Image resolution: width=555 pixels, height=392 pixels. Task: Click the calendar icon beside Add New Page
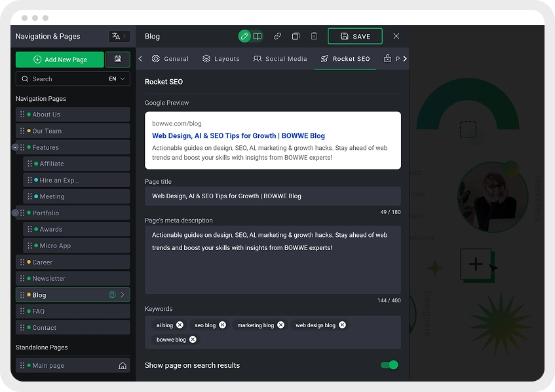tap(118, 60)
